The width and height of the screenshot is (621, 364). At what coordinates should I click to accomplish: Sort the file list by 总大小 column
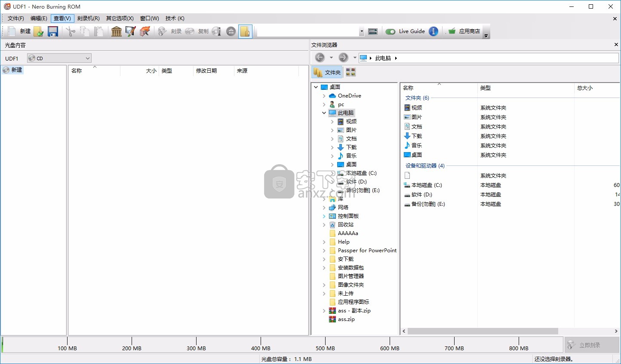click(x=596, y=88)
